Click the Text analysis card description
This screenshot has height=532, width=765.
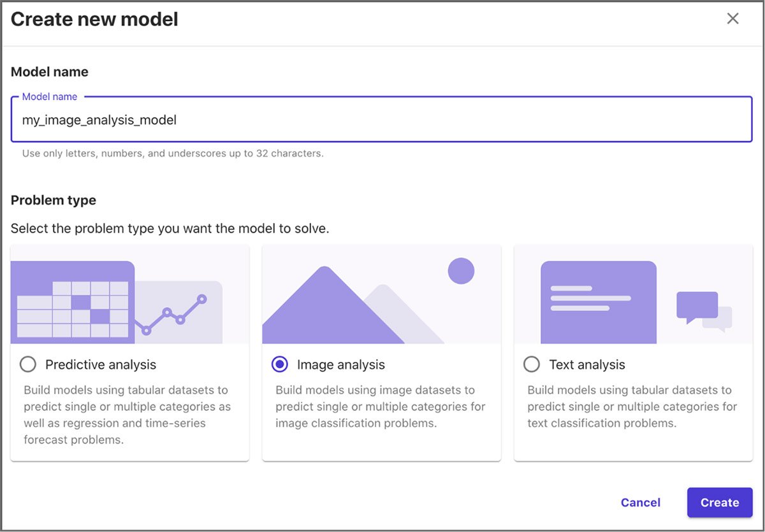[x=631, y=406]
